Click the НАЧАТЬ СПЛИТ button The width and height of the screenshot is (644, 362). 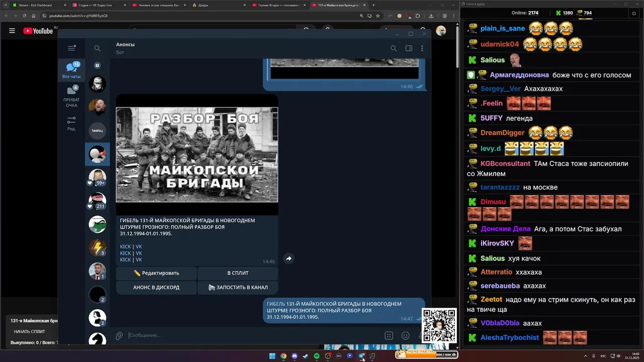coord(30,331)
